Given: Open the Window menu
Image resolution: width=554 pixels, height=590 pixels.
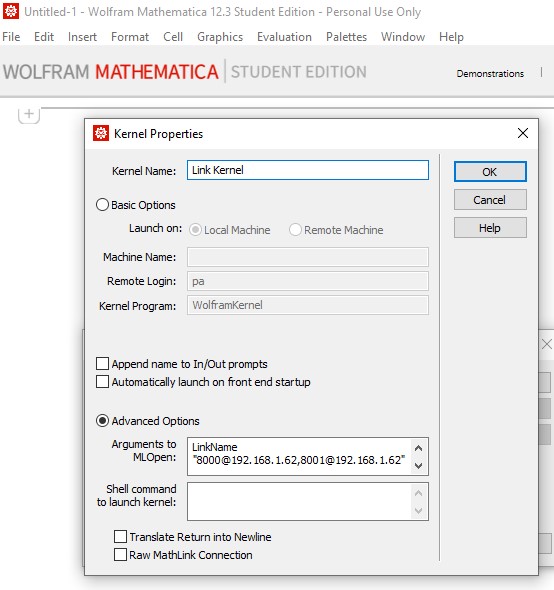Looking at the screenshot, I should click(x=403, y=37).
